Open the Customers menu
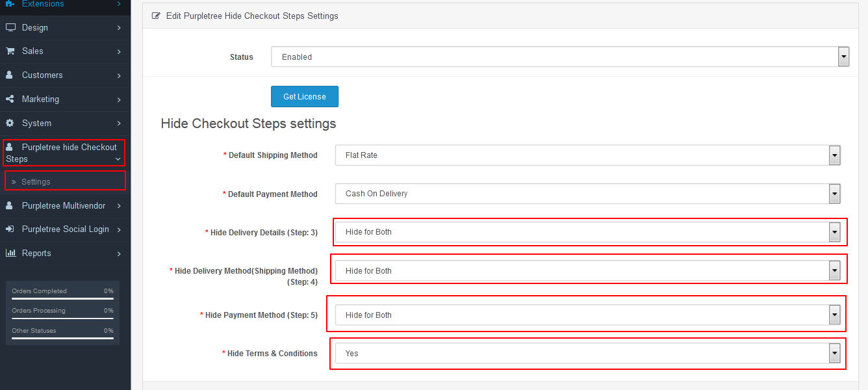The width and height of the screenshot is (868, 390). pyautogui.click(x=65, y=75)
